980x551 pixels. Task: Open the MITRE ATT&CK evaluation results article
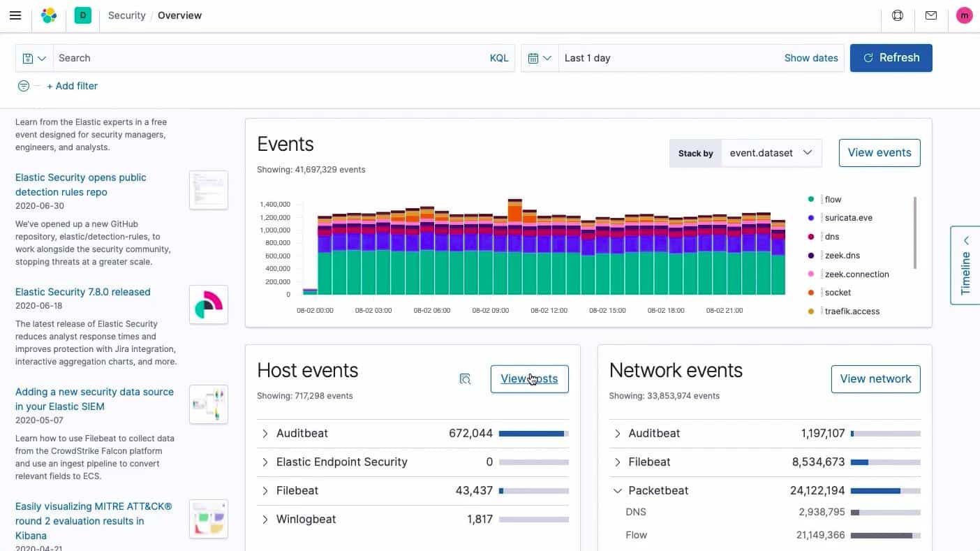pos(94,521)
